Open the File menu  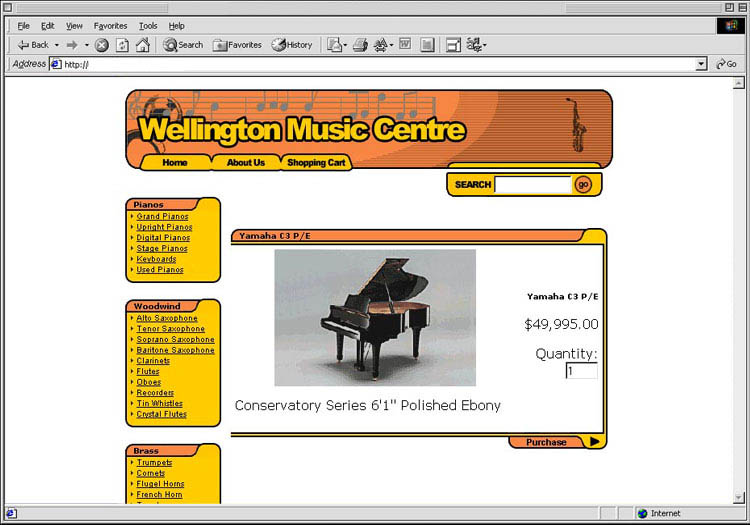(23, 26)
